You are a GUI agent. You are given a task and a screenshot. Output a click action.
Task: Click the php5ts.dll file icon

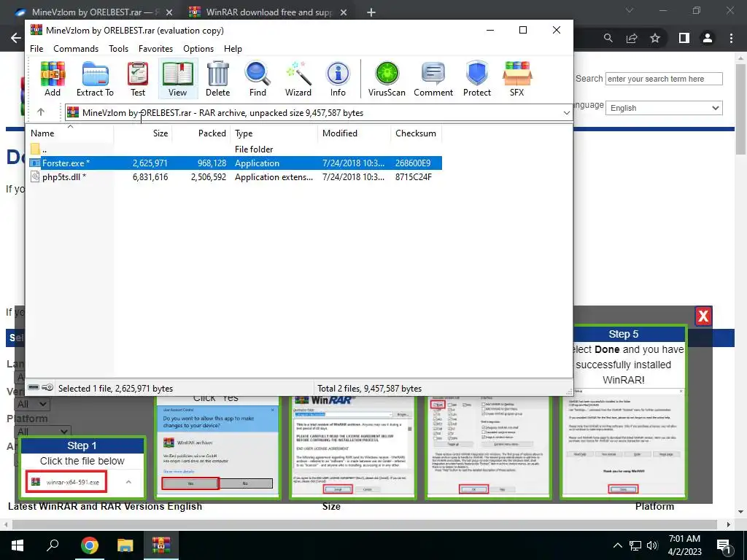click(35, 176)
